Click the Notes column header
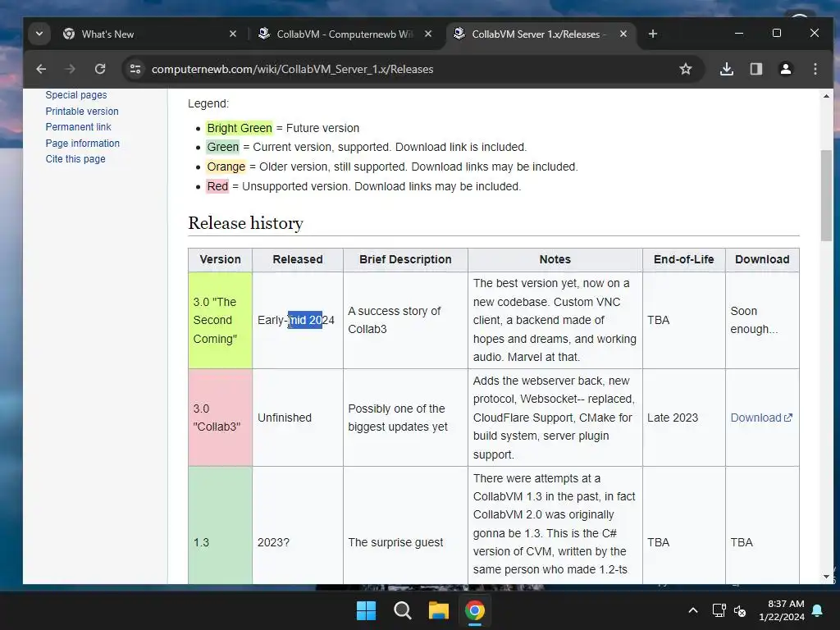Screen dimensions: 840x630 click(555, 259)
